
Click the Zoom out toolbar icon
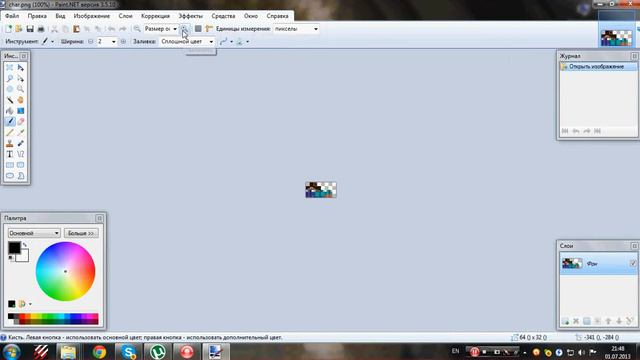click(137, 29)
